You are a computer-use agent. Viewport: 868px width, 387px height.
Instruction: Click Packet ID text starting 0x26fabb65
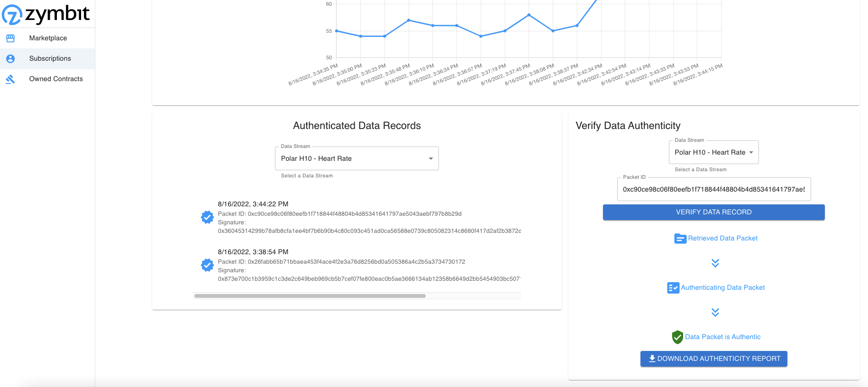click(x=341, y=262)
